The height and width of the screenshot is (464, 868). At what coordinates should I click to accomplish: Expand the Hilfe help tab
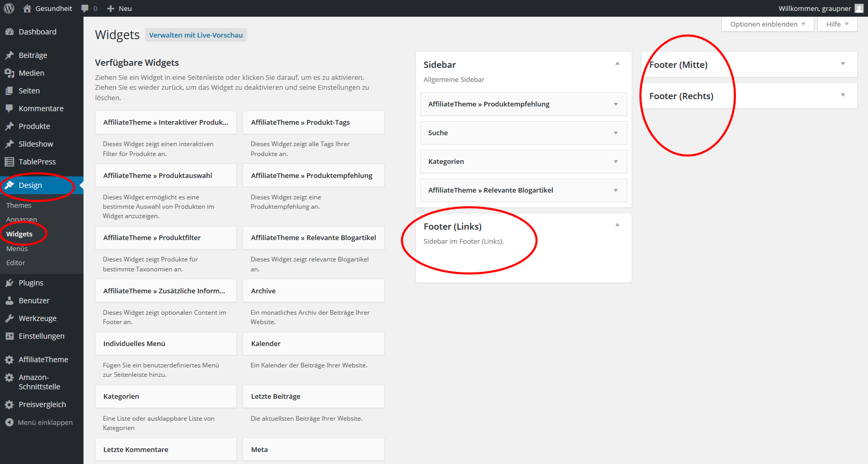pyautogui.click(x=837, y=24)
